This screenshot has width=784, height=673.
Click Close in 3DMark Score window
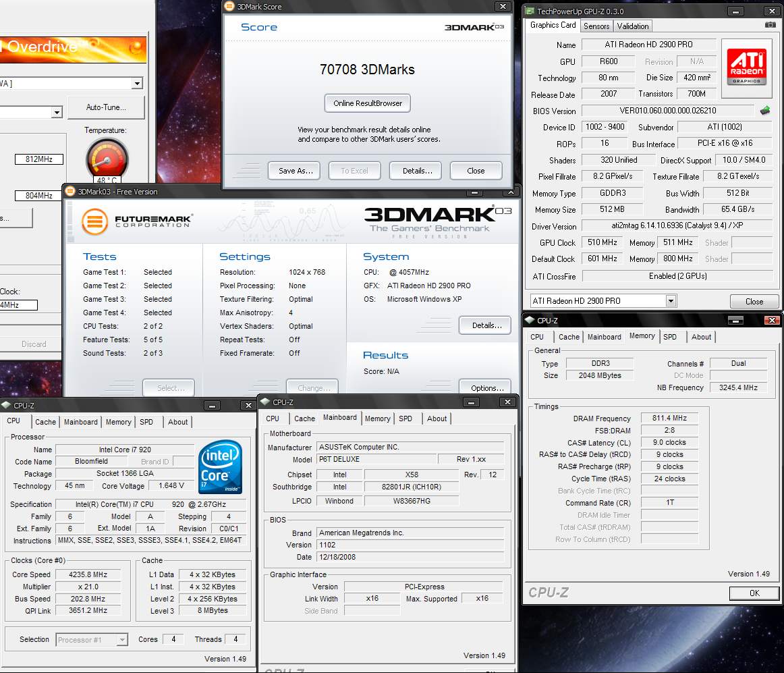tap(476, 171)
